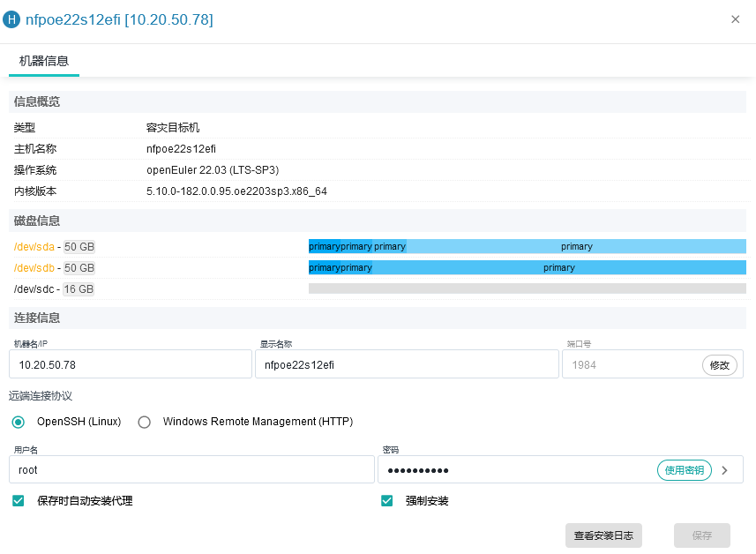Focus the 机器名/IP input field

click(131, 364)
